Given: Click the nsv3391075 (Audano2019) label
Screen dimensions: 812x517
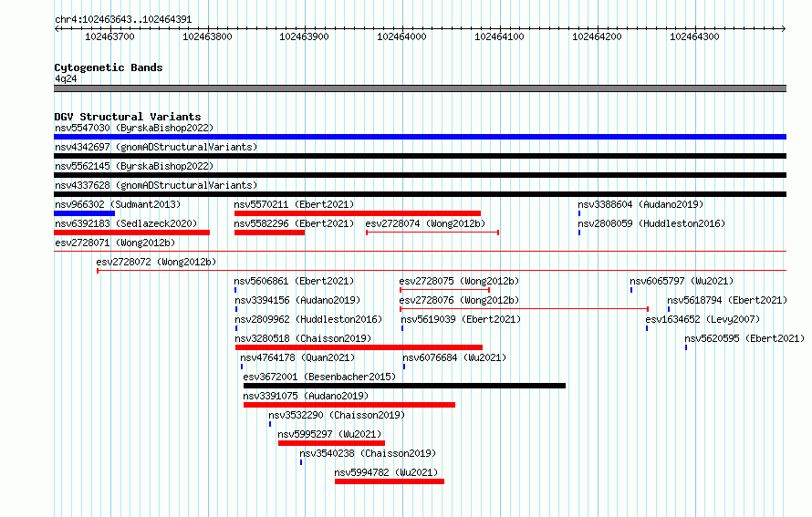Looking at the screenshot, I should 306,396.
